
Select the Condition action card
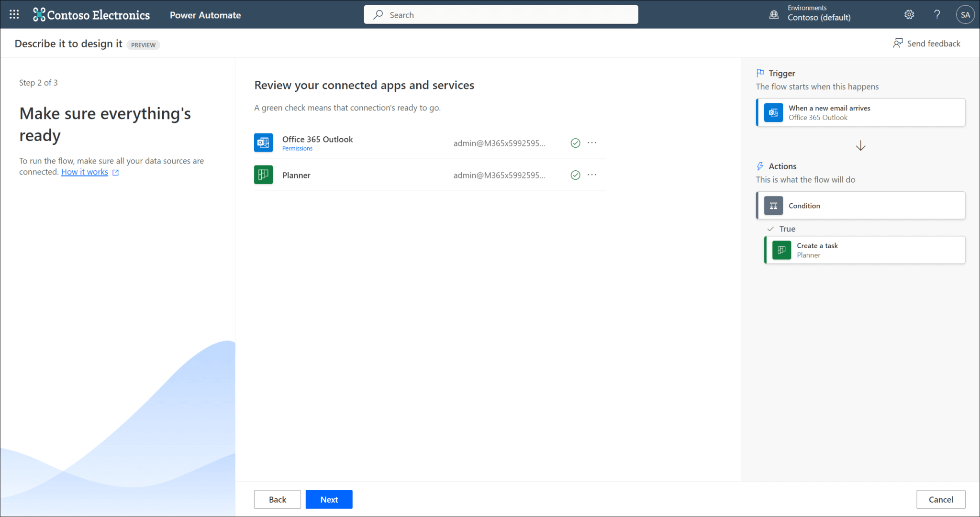[x=860, y=206]
